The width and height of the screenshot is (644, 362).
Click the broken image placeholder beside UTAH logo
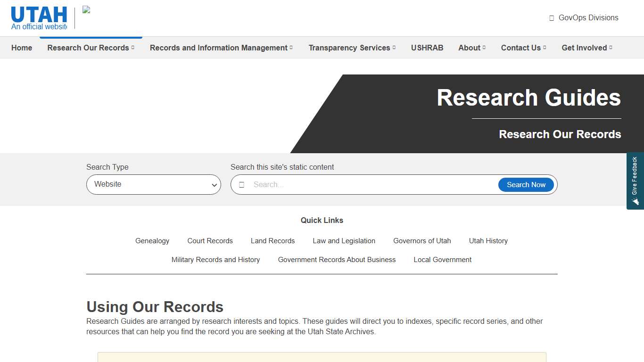[x=86, y=9]
